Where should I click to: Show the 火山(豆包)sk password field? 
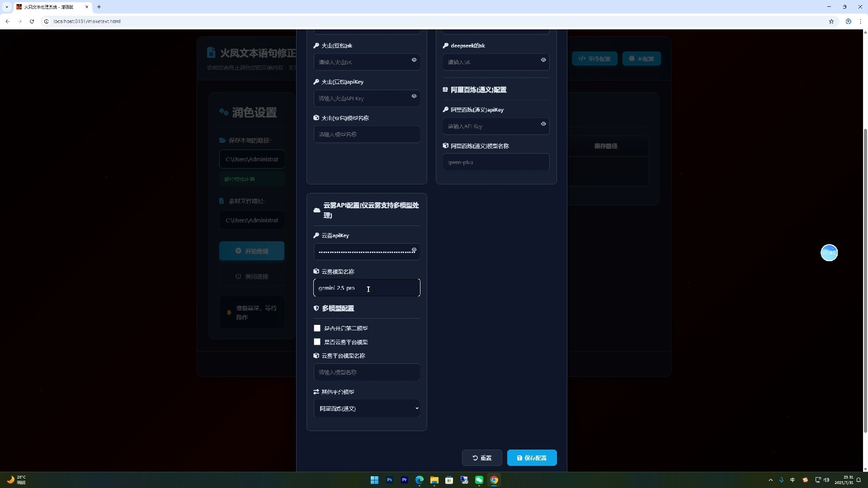414,60
